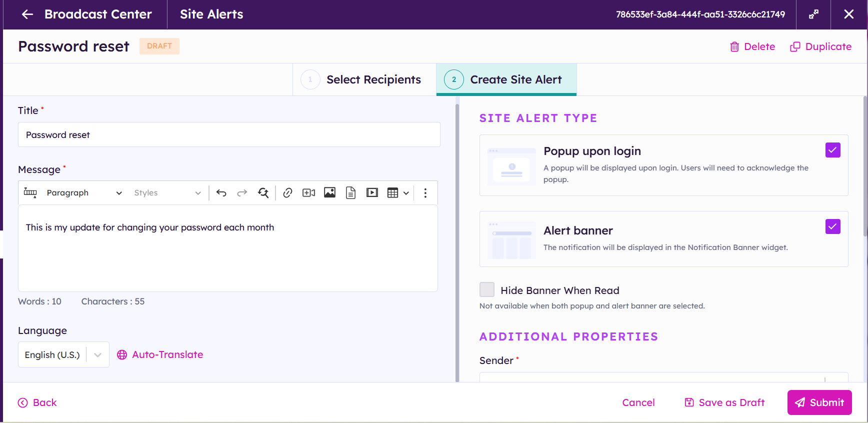Click the insert link icon

tap(287, 193)
